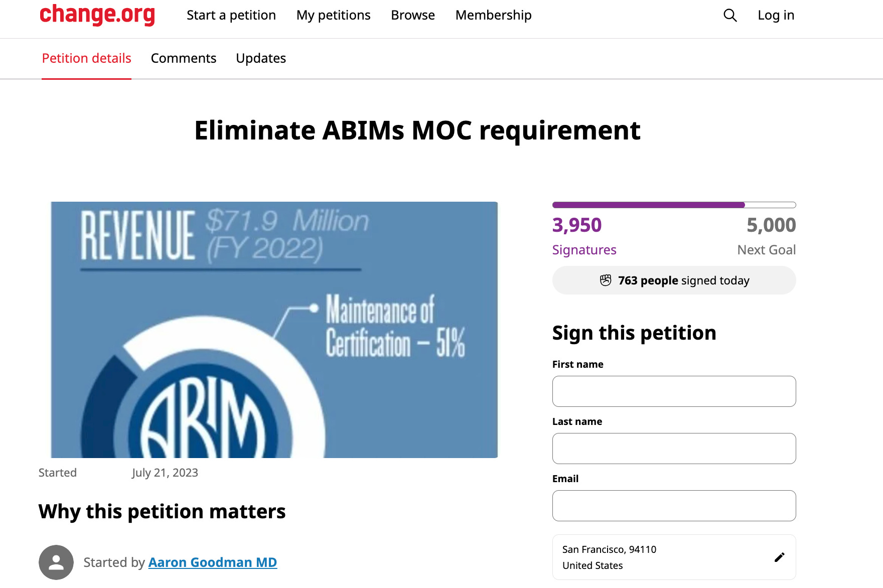
Task: Go to My petitions
Action: point(334,15)
